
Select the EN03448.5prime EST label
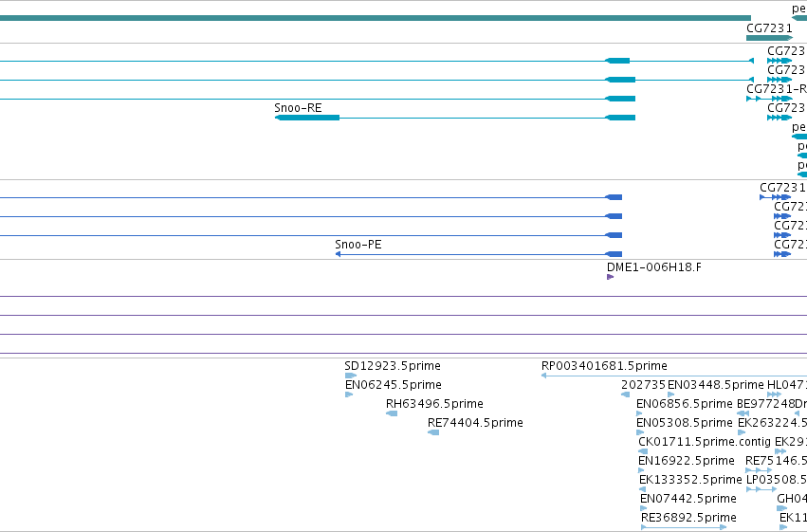click(715, 385)
